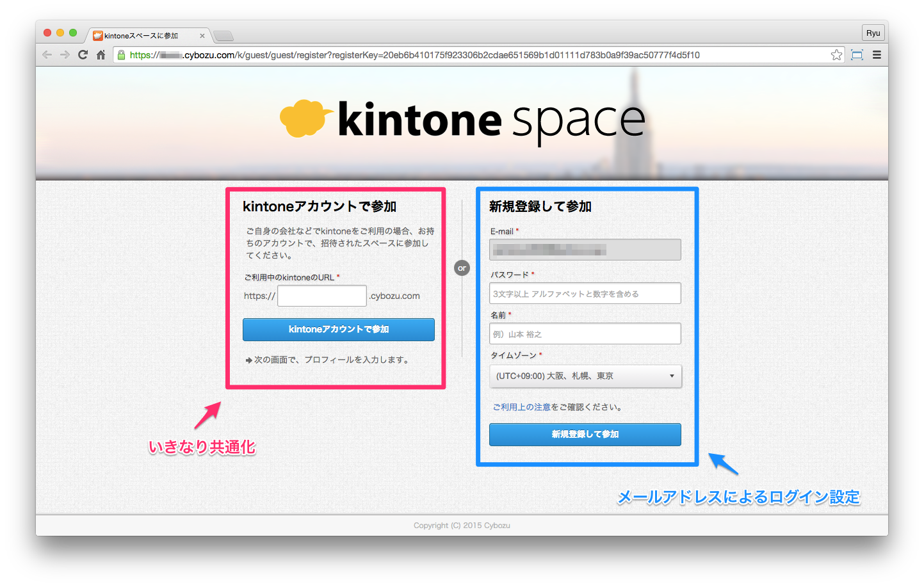Reload the page with the refresh icon
This screenshot has width=924, height=587.
[x=83, y=55]
